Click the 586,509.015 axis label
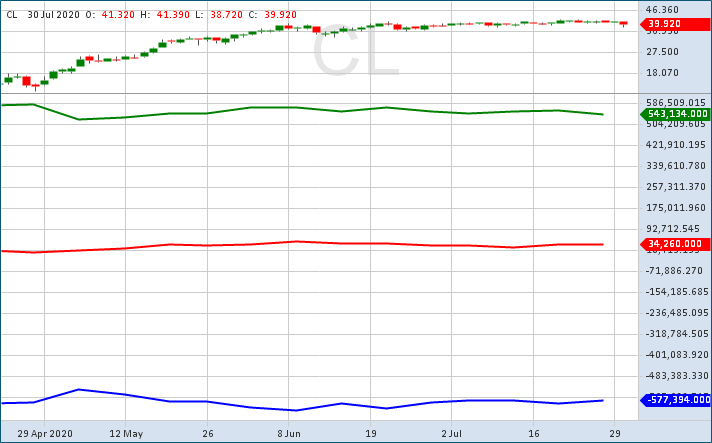Image resolution: width=712 pixels, height=443 pixels. tap(676, 103)
